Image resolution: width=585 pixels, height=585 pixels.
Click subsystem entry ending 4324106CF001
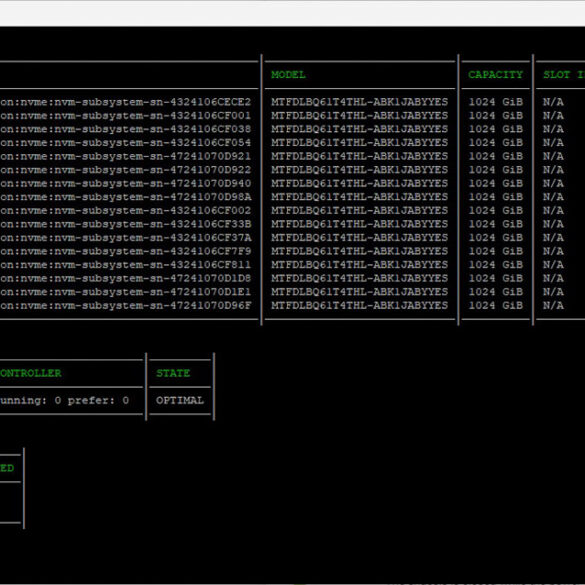[125, 115]
